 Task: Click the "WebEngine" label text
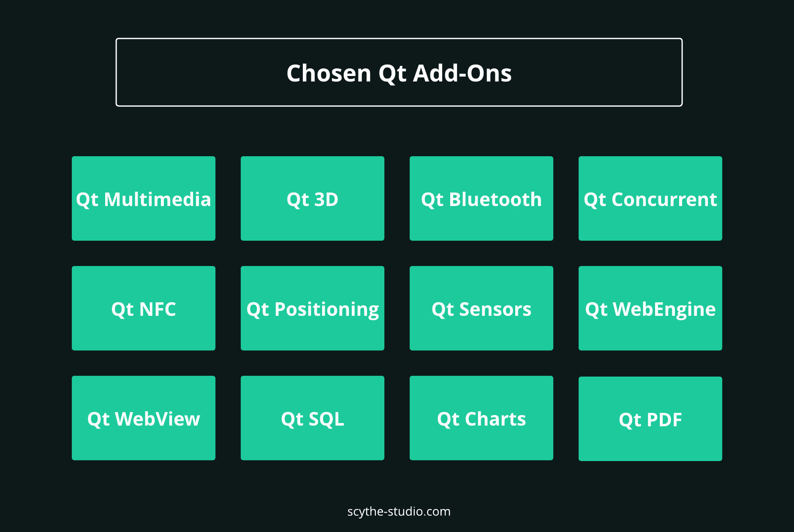point(664,310)
